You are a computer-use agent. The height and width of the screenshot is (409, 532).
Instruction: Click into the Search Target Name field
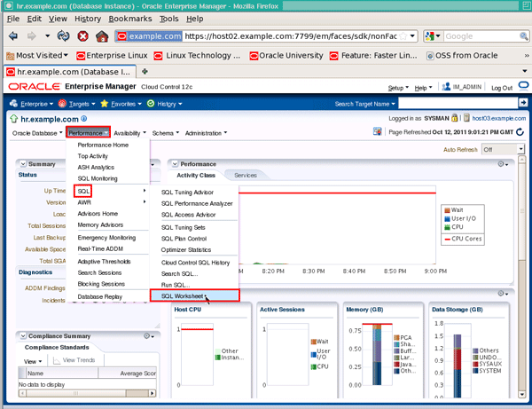pyautogui.click(x=457, y=104)
